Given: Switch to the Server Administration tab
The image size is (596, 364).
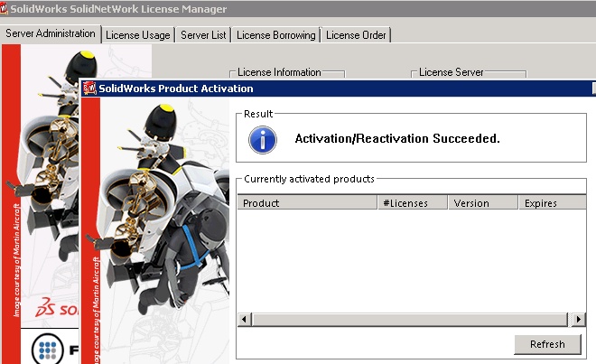Looking at the screenshot, I should [x=51, y=33].
